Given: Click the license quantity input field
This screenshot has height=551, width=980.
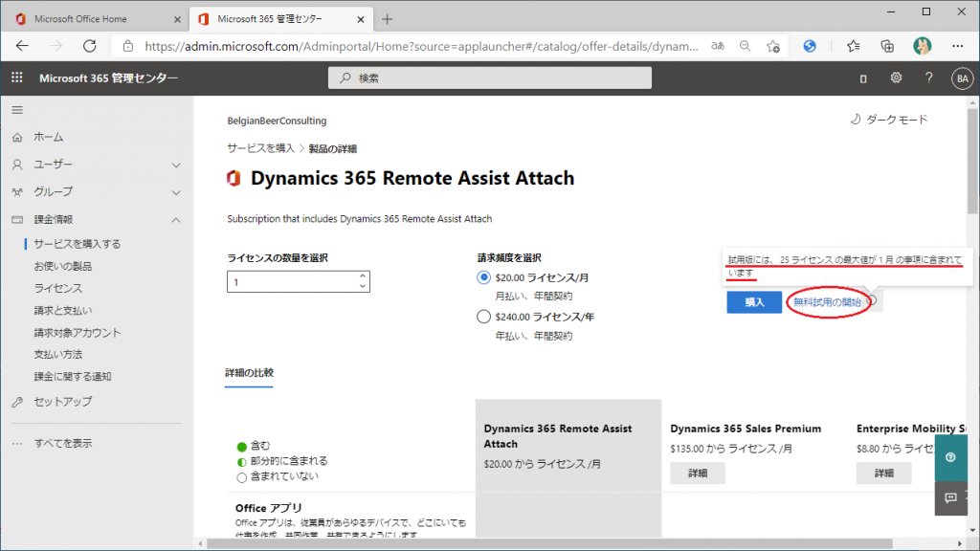Looking at the screenshot, I should point(299,282).
